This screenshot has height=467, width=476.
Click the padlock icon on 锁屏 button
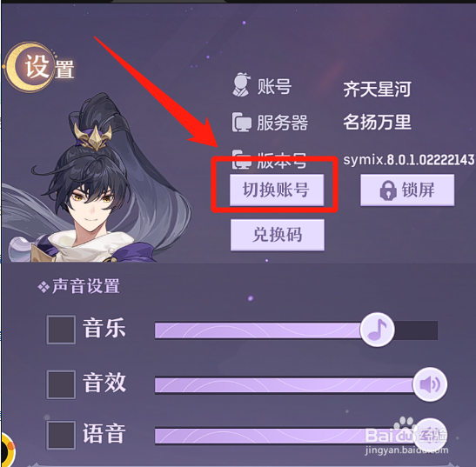tap(388, 190)
